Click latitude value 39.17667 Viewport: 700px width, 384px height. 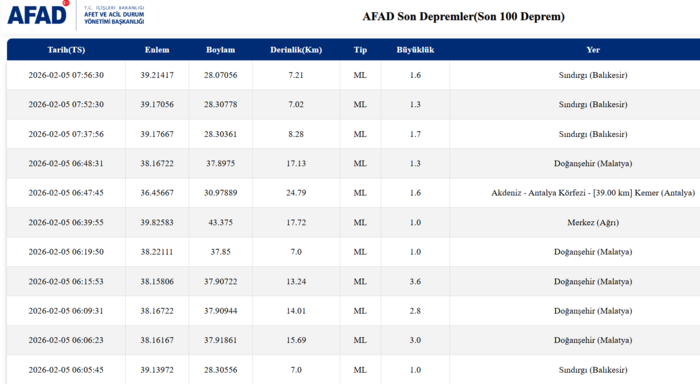(157, 134)
